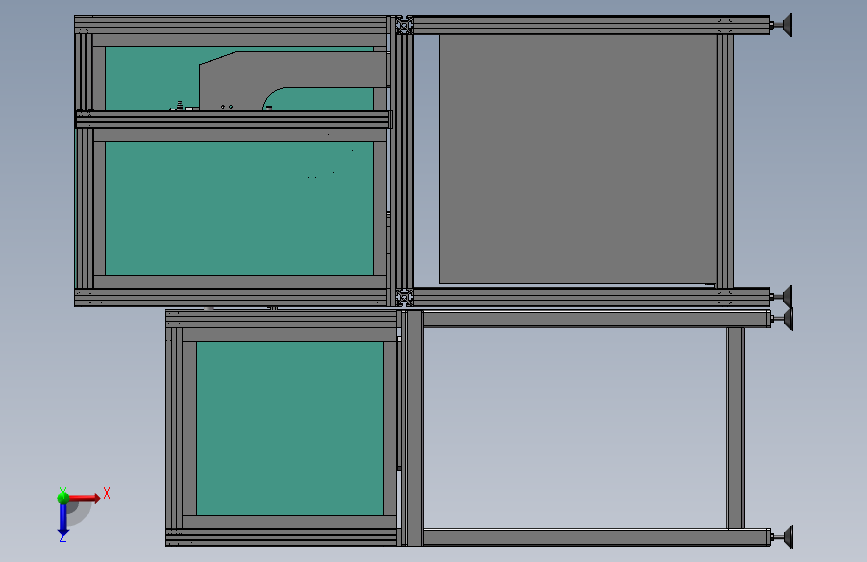Click the green Y axis dot of the triad
The width and height of the screenshot is (867, 562).
[63, 498]
